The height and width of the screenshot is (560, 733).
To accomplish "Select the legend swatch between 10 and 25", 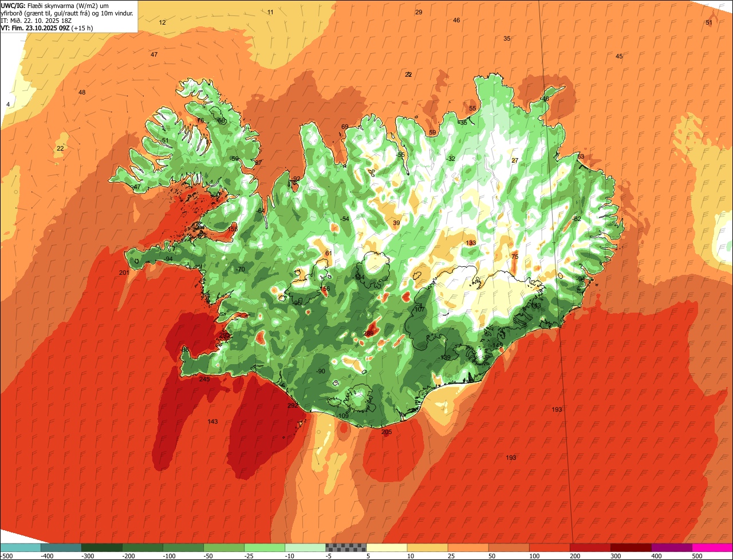I will click(427, 547).
